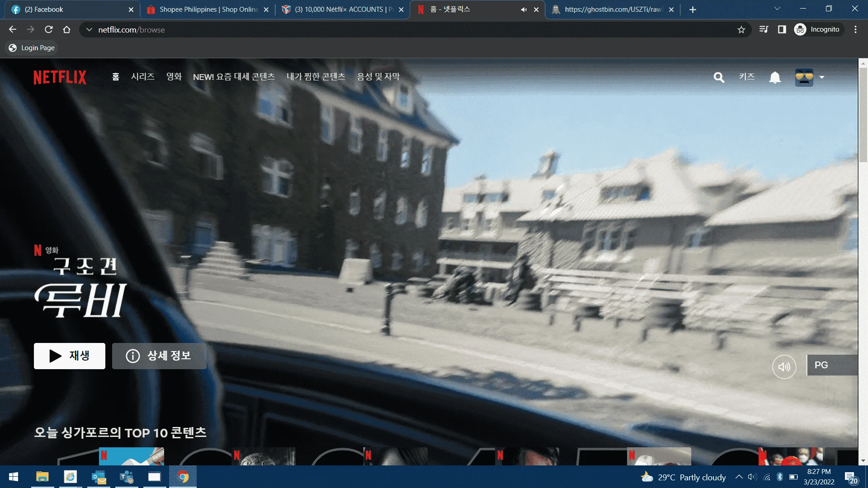Open Wi-Fi network settings in tray
Image resolution: width=868 pixels, height=488 pixels.
point(767,477)
